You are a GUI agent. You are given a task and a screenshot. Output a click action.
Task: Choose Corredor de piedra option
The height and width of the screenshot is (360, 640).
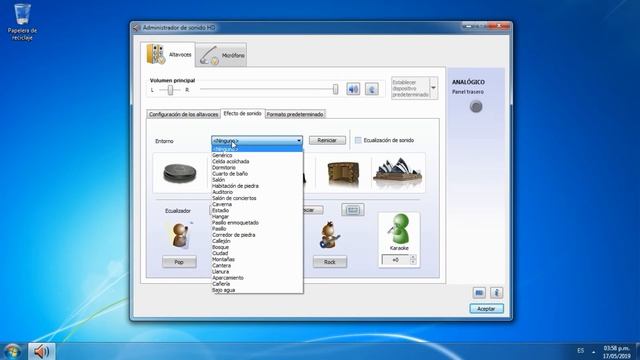(x=257, y=235)
